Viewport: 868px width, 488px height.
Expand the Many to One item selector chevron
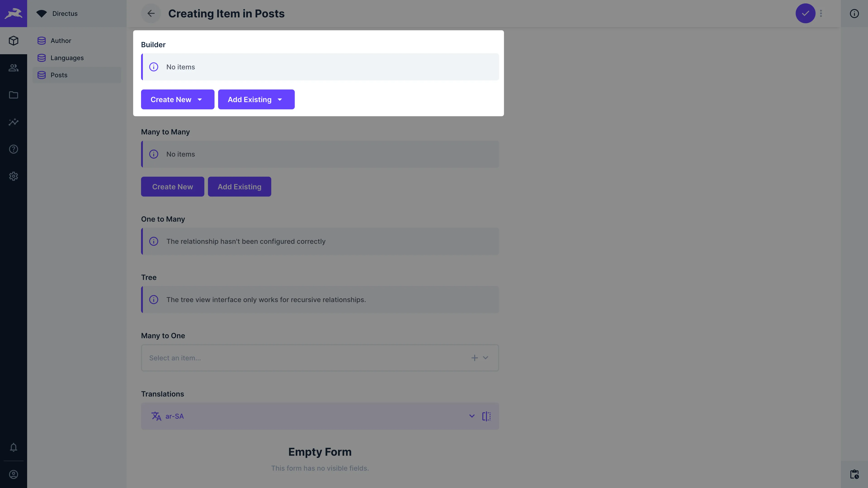(x=486, y=358)
